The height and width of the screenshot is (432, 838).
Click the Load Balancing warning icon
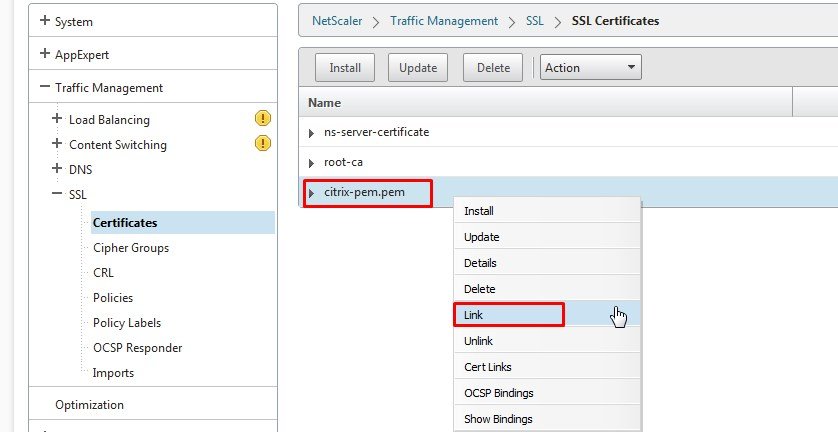point(262,119)
